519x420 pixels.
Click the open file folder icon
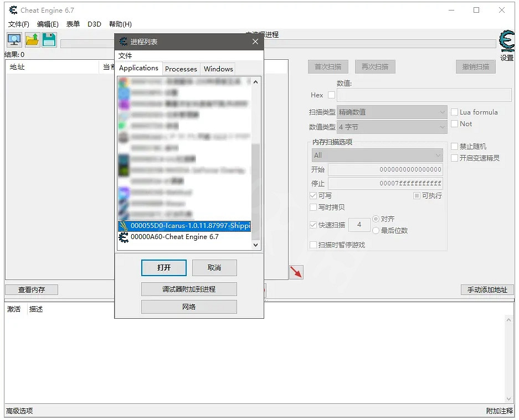pos(32,40)
